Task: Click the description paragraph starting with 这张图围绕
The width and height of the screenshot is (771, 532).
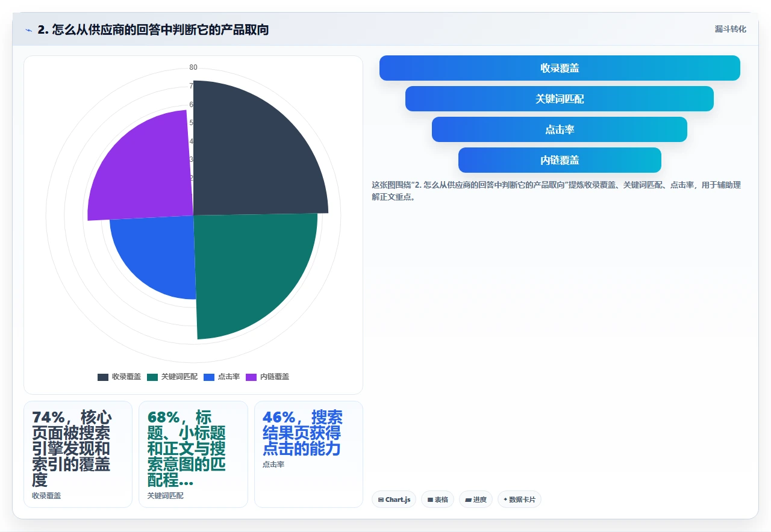Action: click(557, 191)
